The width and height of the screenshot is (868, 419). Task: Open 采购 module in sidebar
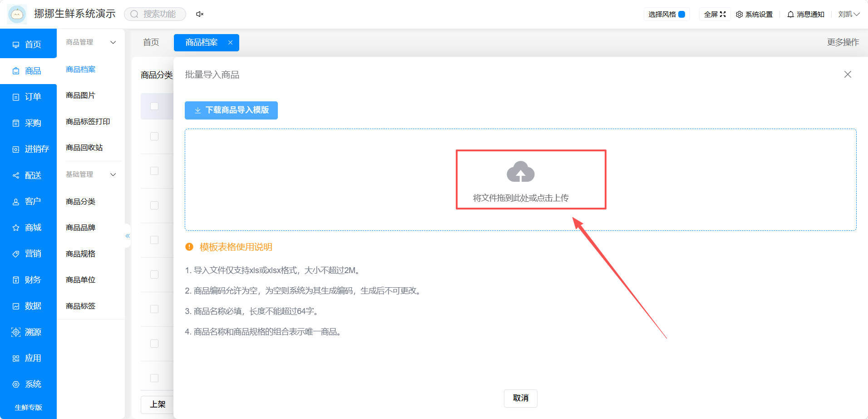[28, 123]
